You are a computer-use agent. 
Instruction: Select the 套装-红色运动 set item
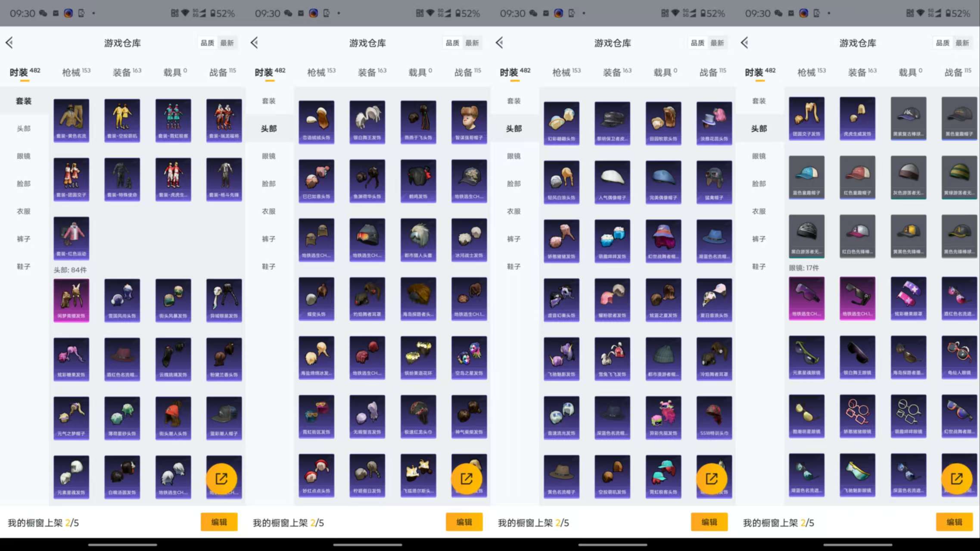[x=71, y=238]
